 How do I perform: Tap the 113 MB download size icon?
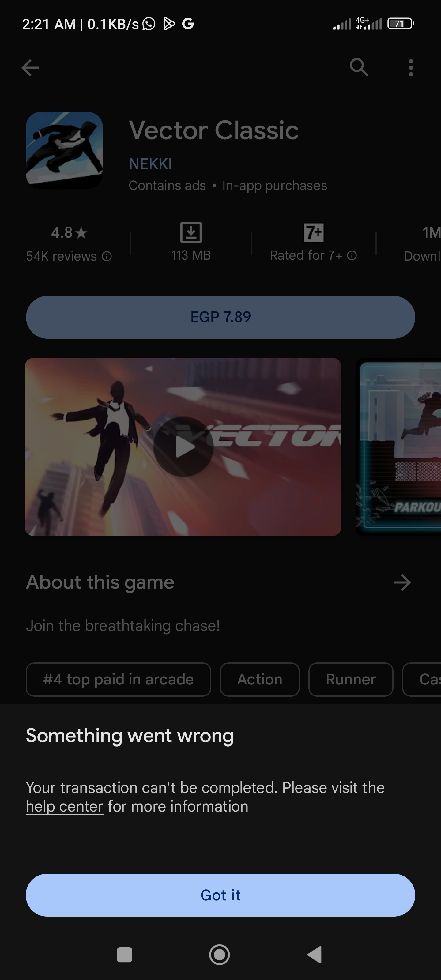point(190,232)
